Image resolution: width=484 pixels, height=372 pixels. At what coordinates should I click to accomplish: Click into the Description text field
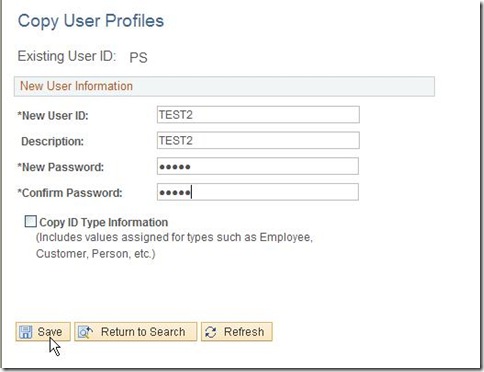coord(258,140)
